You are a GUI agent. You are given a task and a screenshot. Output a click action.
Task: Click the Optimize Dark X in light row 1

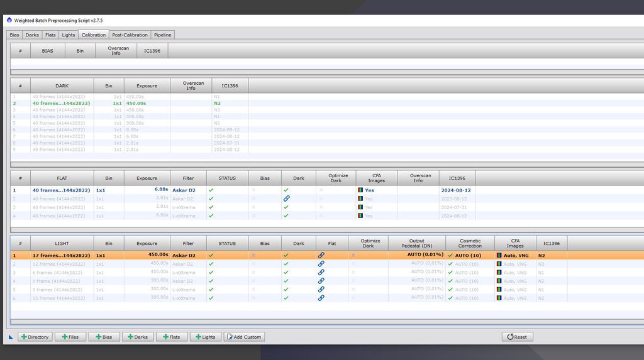click(353, 255)
